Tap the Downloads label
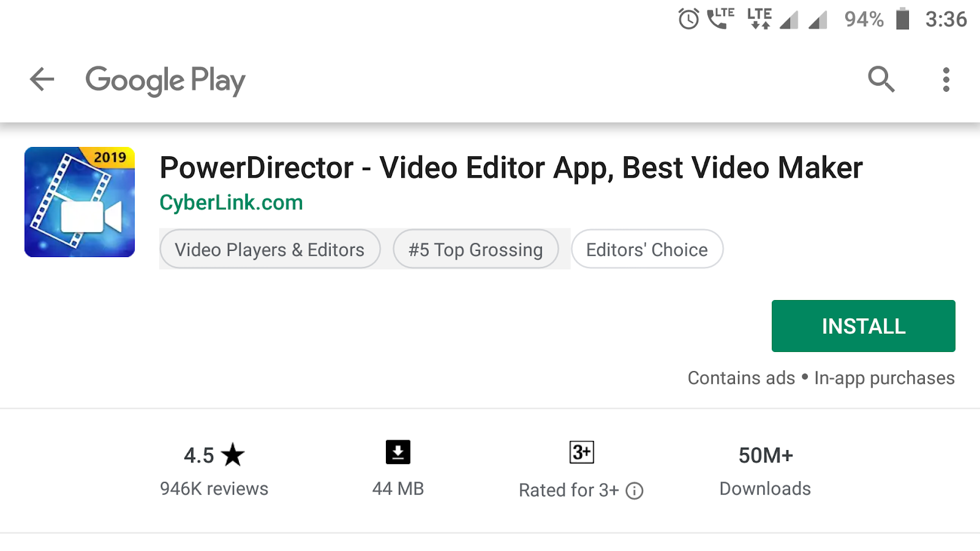Image resolution: width=980 pixels, height=551 pixels. coord(765,489)
